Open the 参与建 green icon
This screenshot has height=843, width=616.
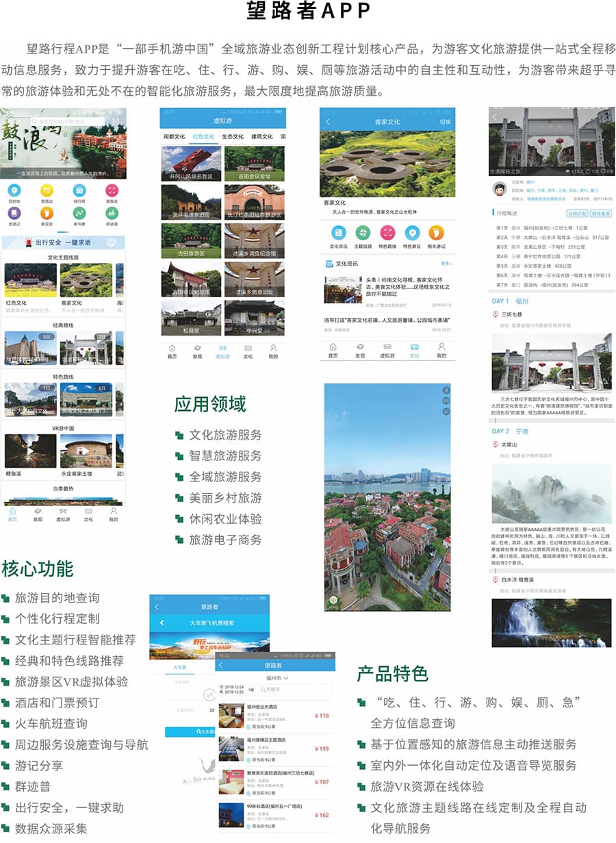(79, 212)
